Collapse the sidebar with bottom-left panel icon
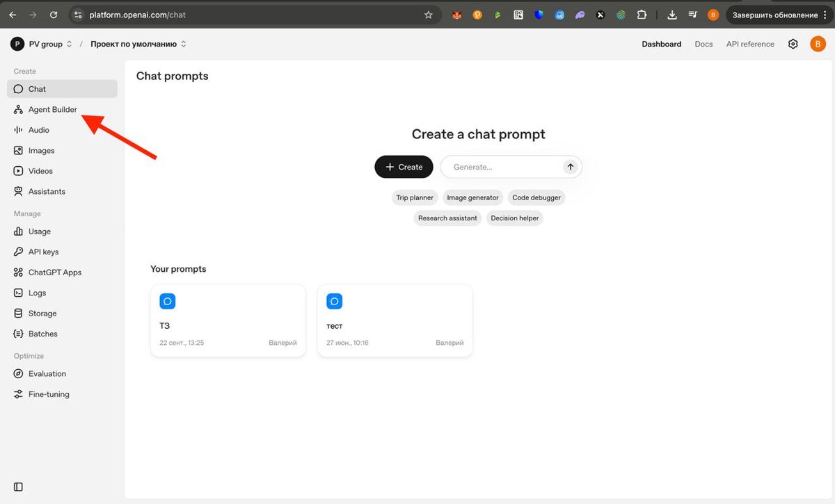The image size is (835, 504). click(x=19, y=487)
